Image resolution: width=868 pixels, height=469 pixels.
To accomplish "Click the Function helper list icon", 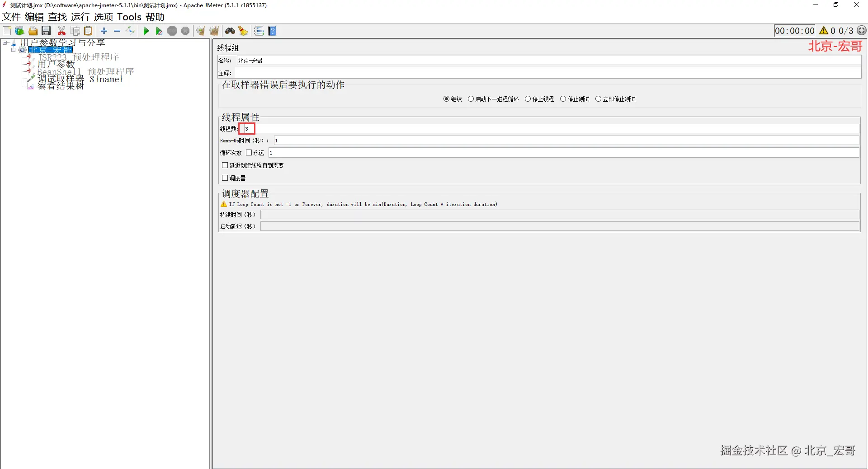I will (259, 31).
